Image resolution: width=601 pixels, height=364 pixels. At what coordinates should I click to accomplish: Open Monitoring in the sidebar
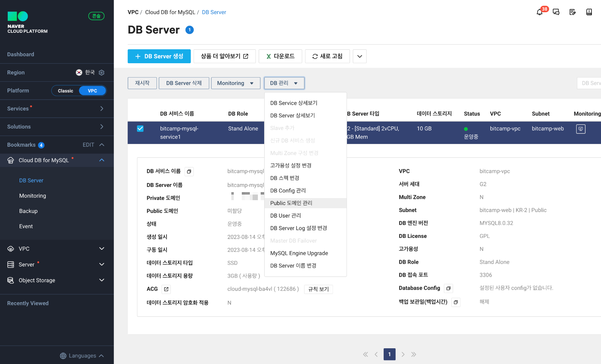tap(32, 196)
